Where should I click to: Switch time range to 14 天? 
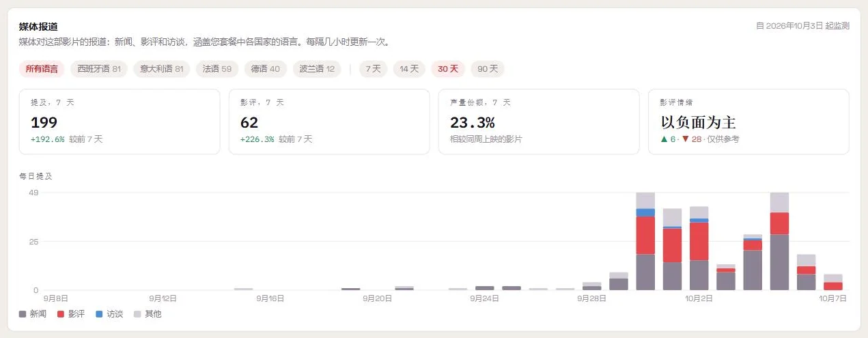(409, 69)
